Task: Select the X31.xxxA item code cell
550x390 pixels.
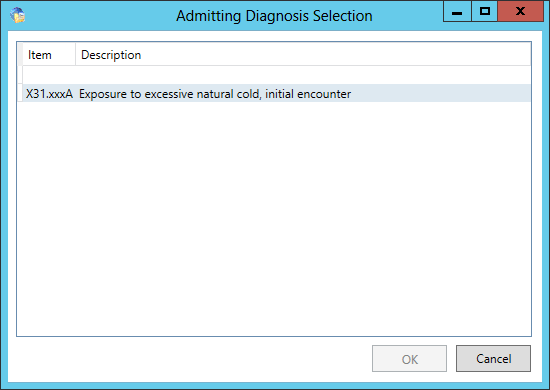Action: pos(49,94)
